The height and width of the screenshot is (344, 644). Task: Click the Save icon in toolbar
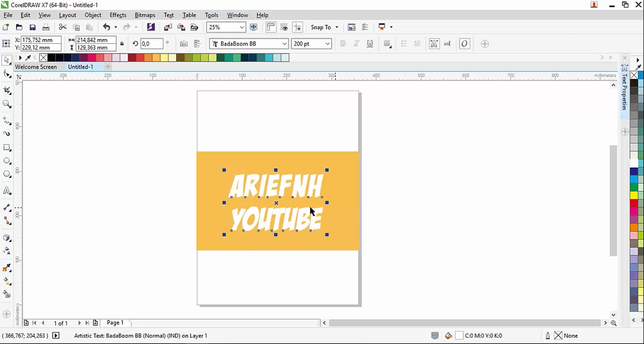pos(32,27)
